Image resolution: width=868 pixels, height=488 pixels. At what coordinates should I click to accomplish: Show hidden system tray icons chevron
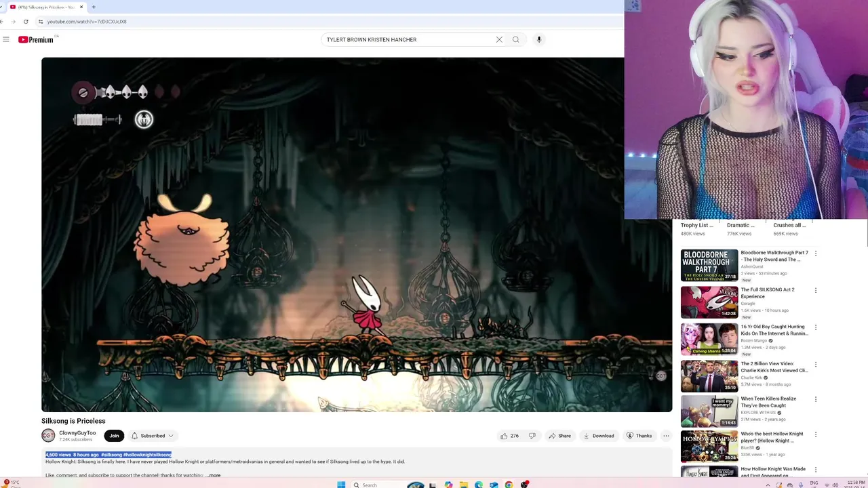pos(768,485)
